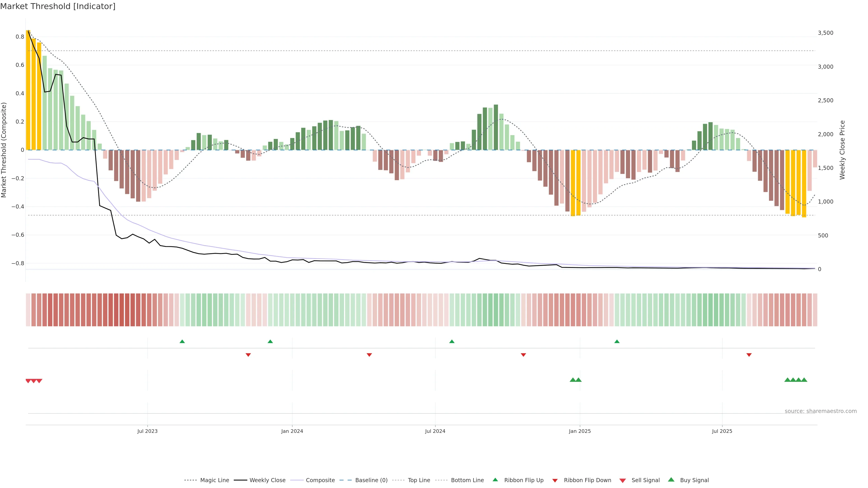Click the Ribbon Flip Up marker just before Jan 2024
The image size is (868, 488).
coord(270,342)
